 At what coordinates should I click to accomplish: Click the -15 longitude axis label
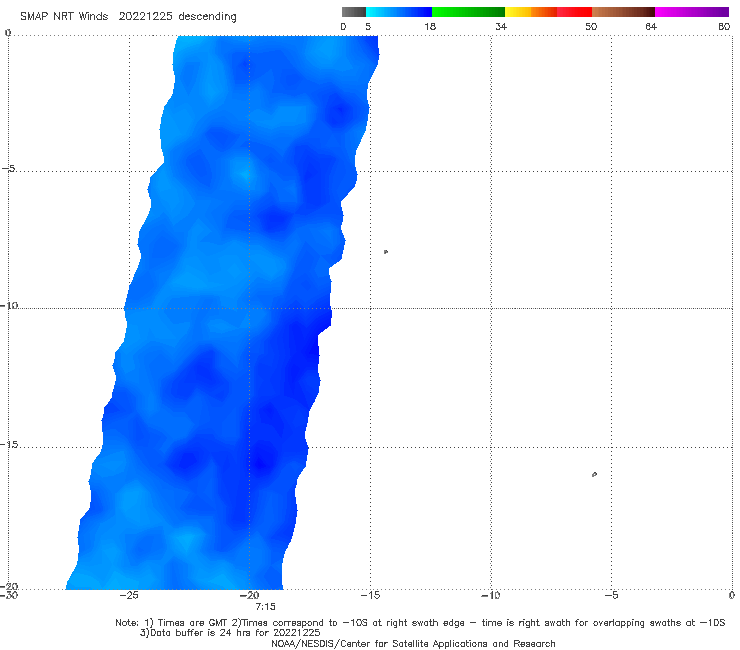click(370, 595)
